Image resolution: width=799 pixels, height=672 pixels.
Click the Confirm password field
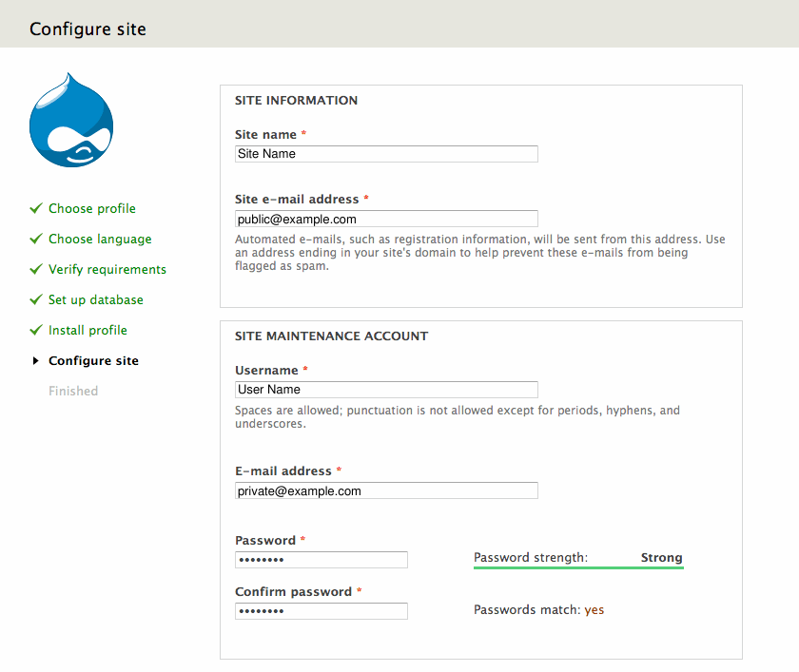tap(322, 611)
